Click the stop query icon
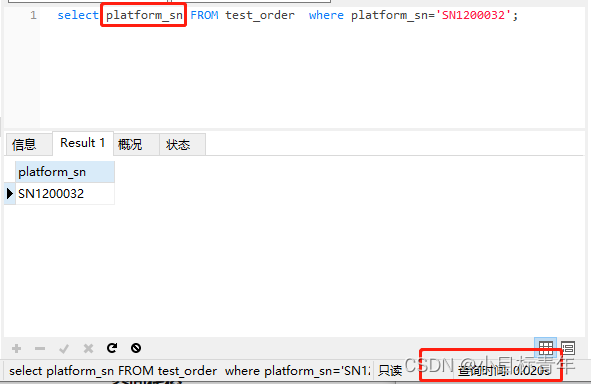The image size is (591, 384). [x=136, y=348]
